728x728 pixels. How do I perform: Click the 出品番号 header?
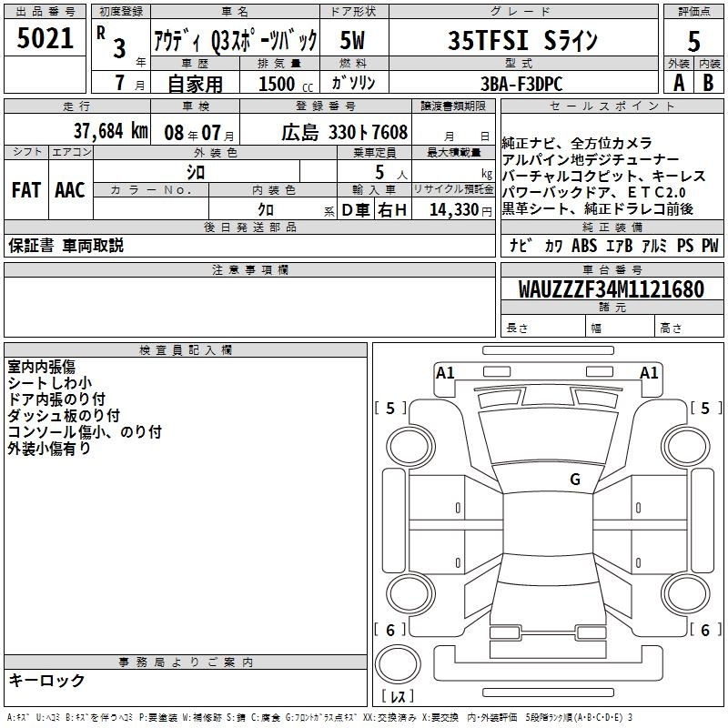[x=45, y=12]
